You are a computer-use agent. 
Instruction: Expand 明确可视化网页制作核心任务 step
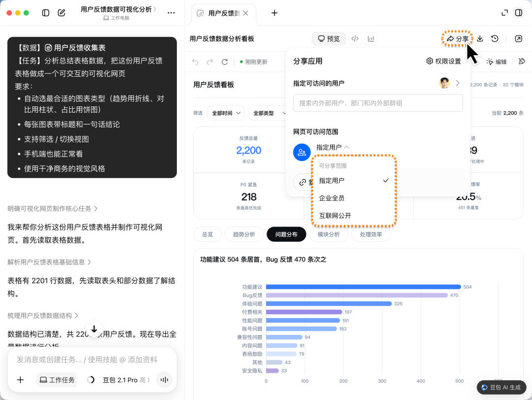click(x=53, y=209)
